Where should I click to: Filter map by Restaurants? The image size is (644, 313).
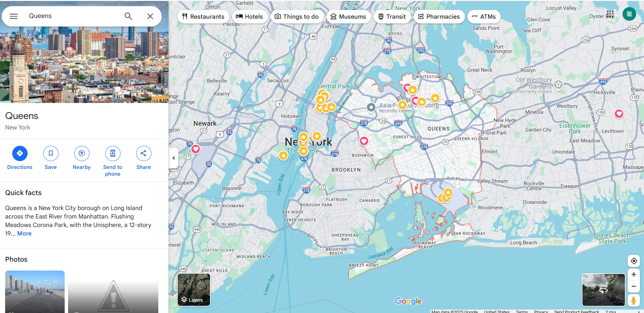click(203, 17)
